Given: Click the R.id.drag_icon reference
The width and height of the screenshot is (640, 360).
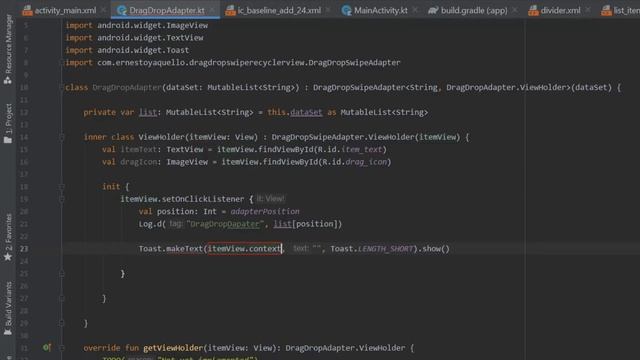Looking at the screenshot, I should (354, 162).
